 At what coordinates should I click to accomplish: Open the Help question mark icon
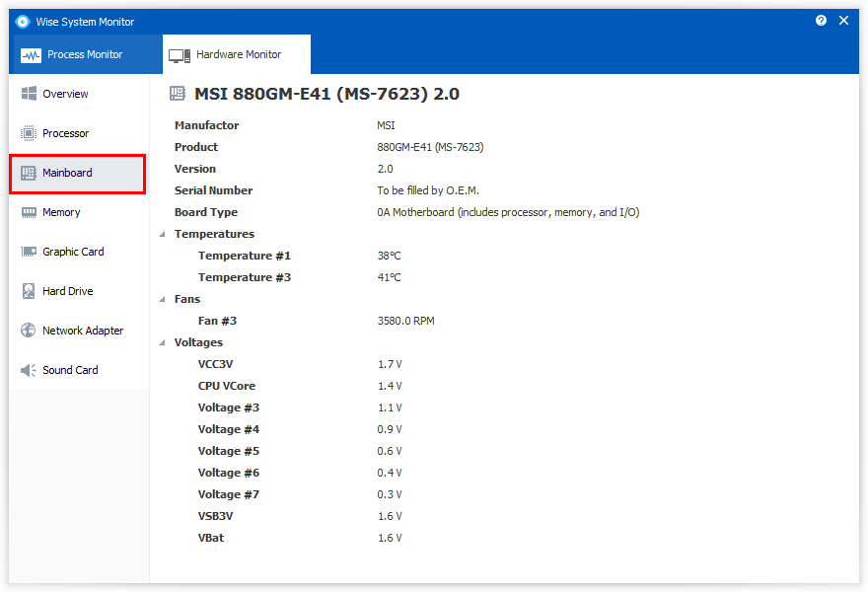coord(821,20)
